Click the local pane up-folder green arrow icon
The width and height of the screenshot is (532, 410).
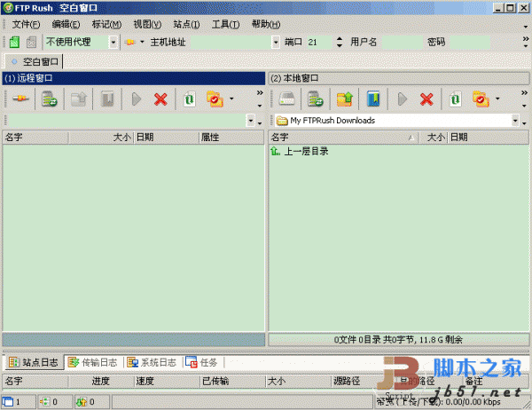345,99
